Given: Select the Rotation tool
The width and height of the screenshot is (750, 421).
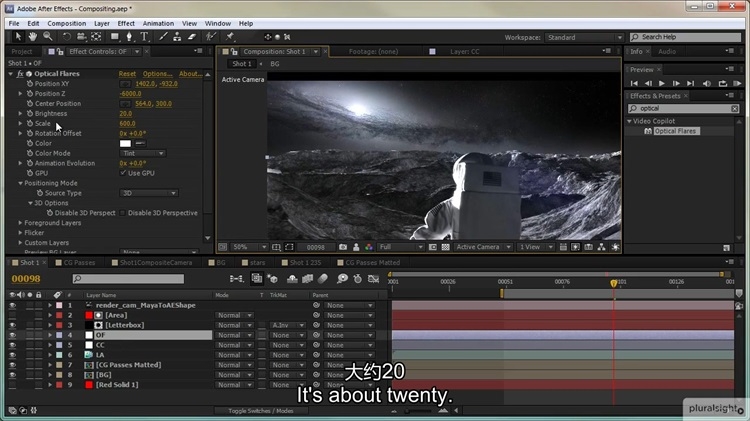Looking at the screenshot, I should point(66,36).
